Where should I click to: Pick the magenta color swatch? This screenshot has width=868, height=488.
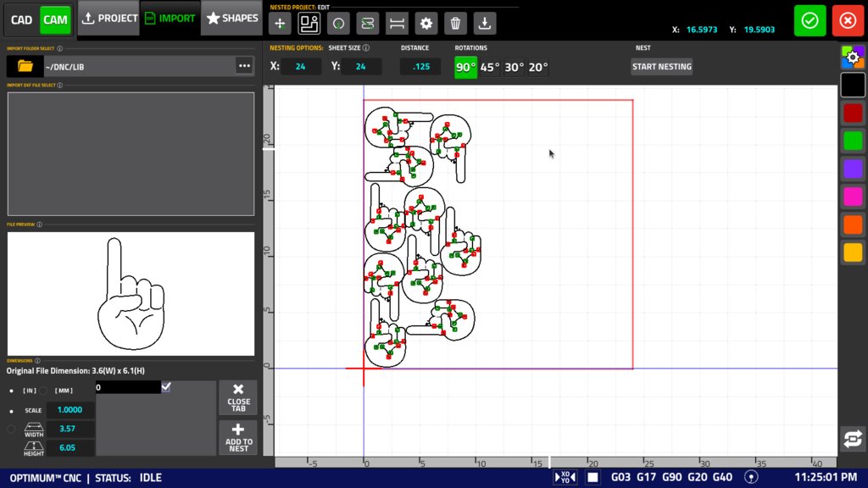pyautogui.click(x=853, y=197)
